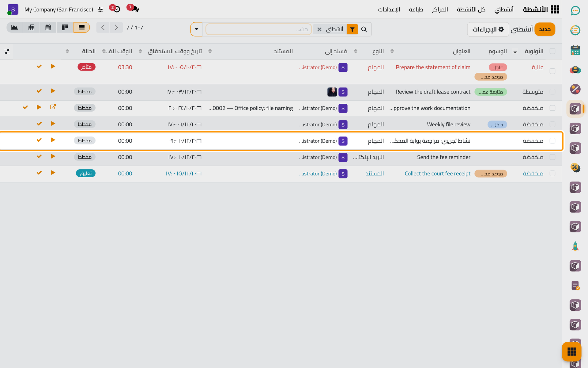Click the search magnifier icon
The width and height of the screenshot is (588, 368).
pos(364,29)
